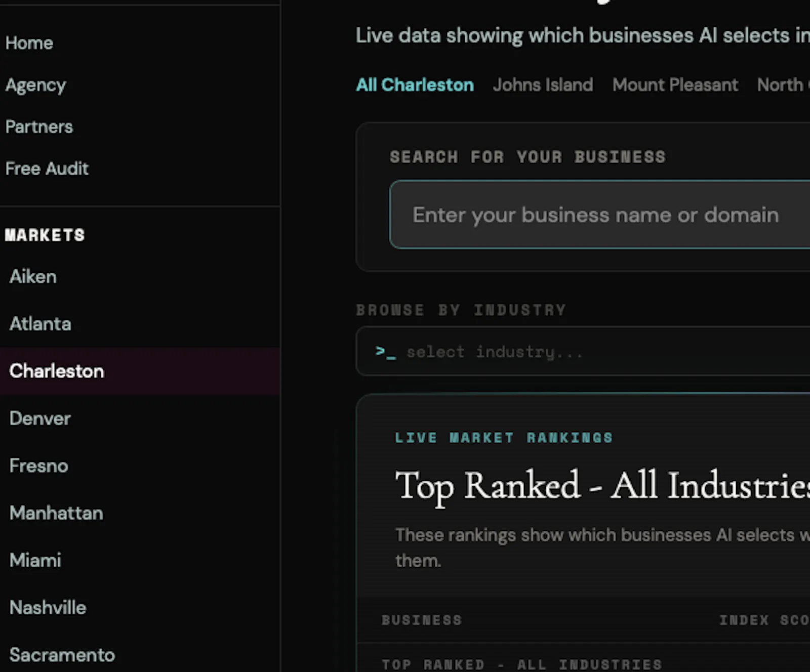Click the terminal prompt icon in industry selector
This screenshot has width=810, height=672.
click(385, 352)
